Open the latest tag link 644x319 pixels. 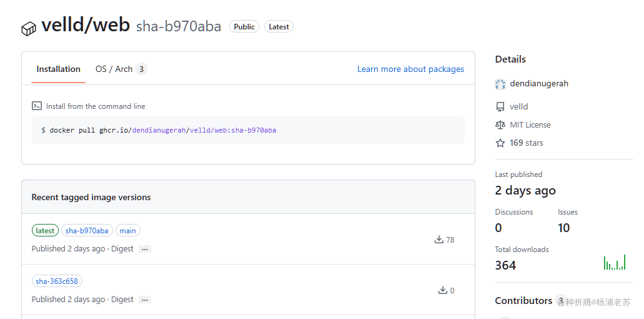(45, 231)
